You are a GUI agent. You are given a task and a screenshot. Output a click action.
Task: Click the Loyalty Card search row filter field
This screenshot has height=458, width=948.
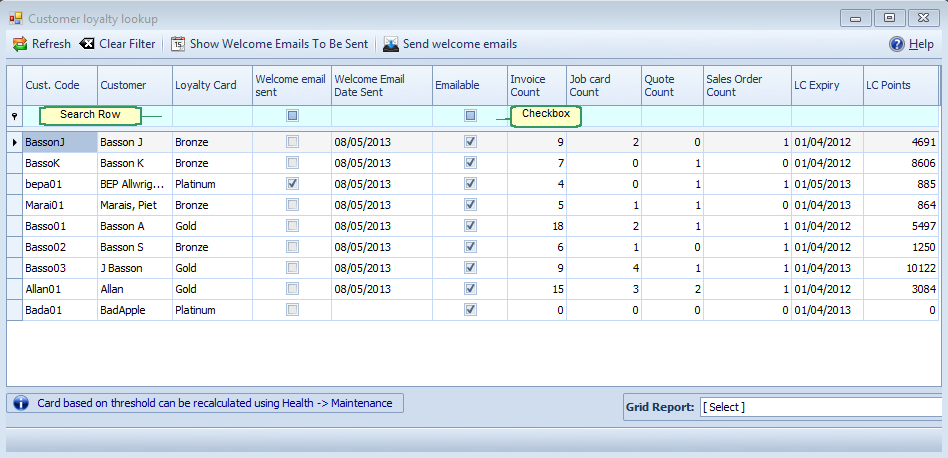212,116
